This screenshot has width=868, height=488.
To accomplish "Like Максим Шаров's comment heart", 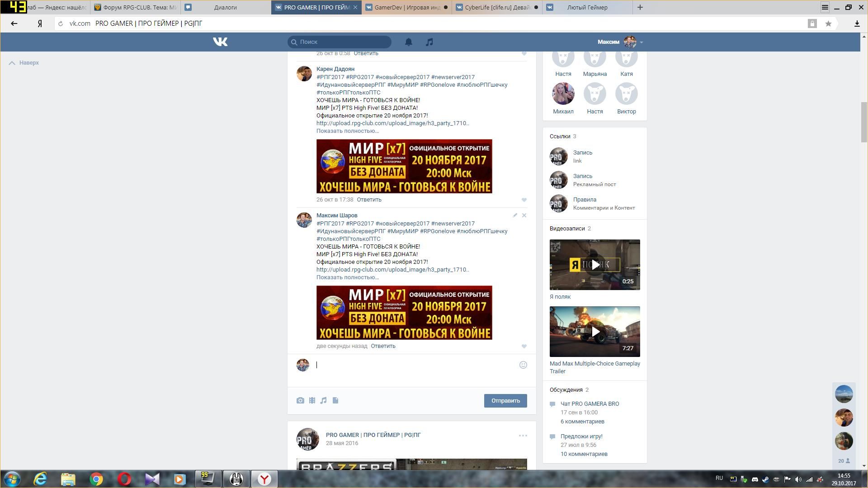I will coord(524,346).
